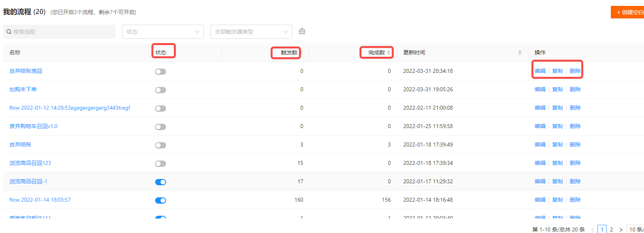Copy 浏览商品召回123 flow
This screenshot has width=644, height=233.
(558, 163)
